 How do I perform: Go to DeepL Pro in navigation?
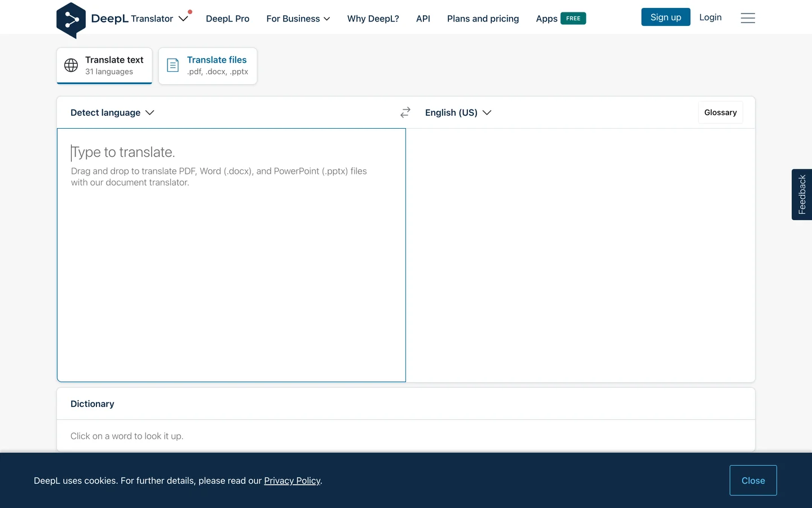[228, 19]
